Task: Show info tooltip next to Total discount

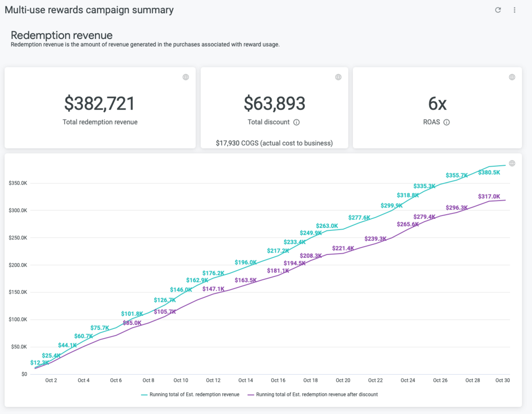Action: click(x=296, y=122)
